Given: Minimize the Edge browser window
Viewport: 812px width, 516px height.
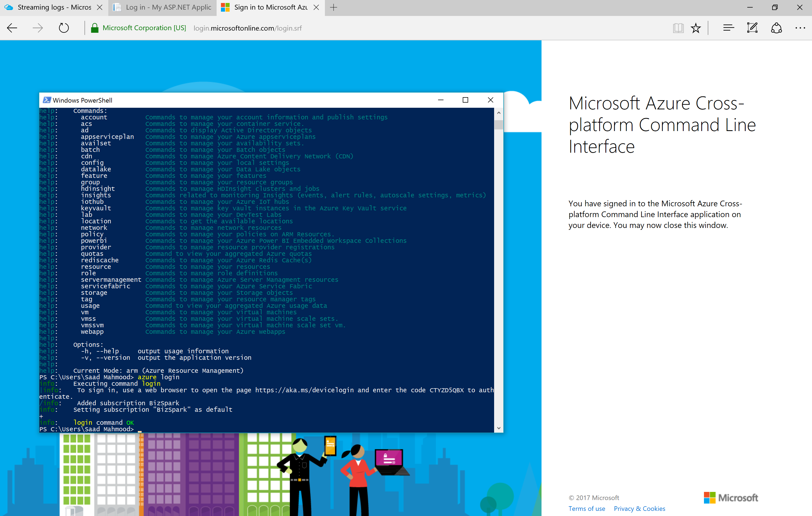Looking at the screenshot, I should coord(750,7).
